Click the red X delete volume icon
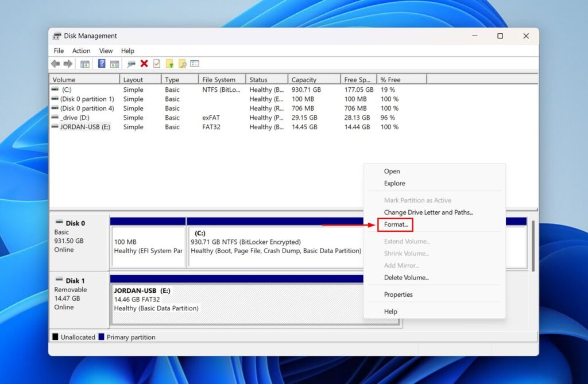588x384 pixels. coord(143,63)
